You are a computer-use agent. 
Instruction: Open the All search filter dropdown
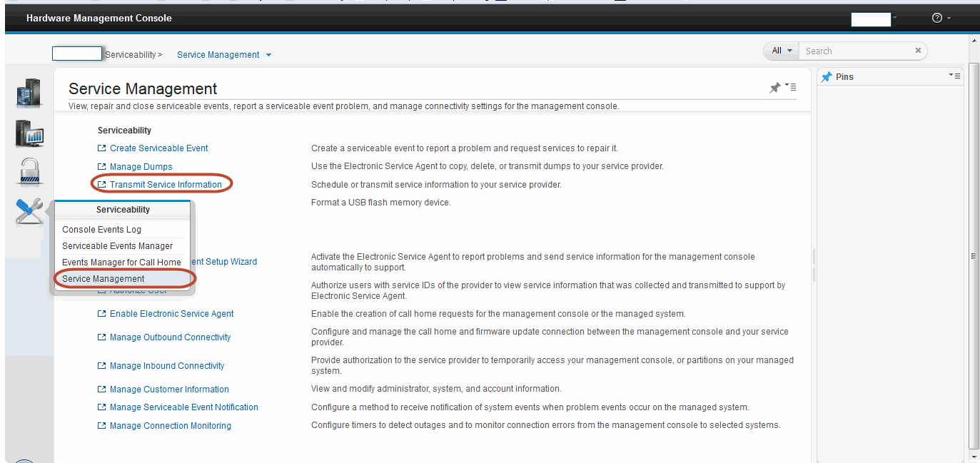[x=782, y=51]
